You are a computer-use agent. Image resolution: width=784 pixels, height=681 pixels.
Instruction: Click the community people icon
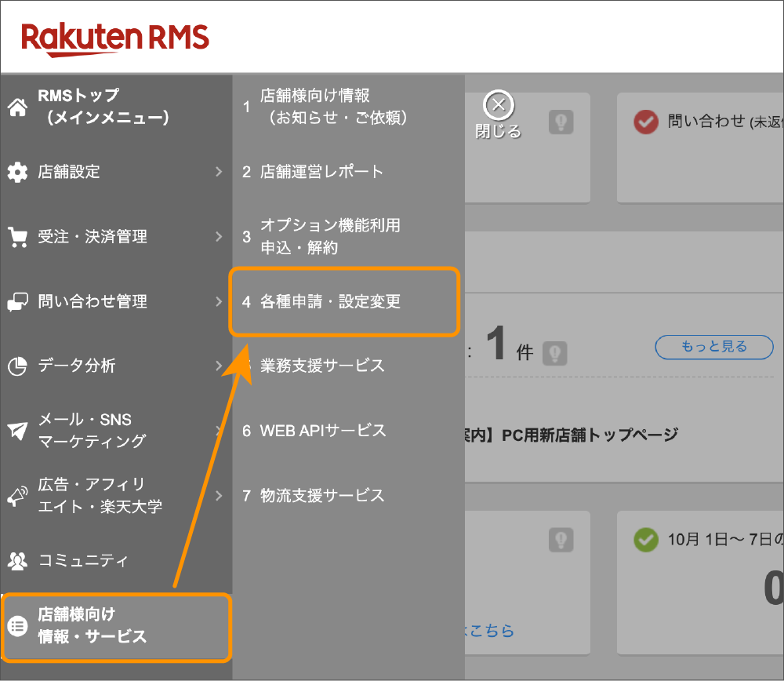pos(17,561)
